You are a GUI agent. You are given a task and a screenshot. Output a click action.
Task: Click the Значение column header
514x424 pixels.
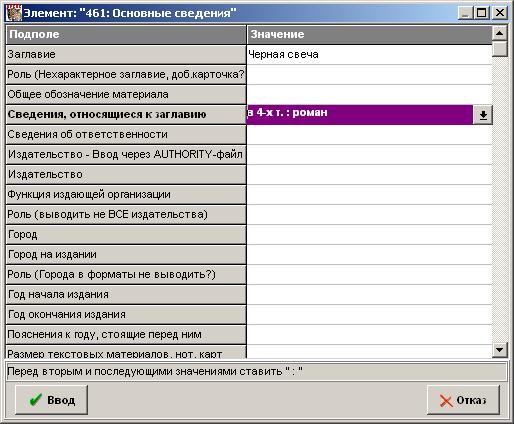tap(369, 34)
